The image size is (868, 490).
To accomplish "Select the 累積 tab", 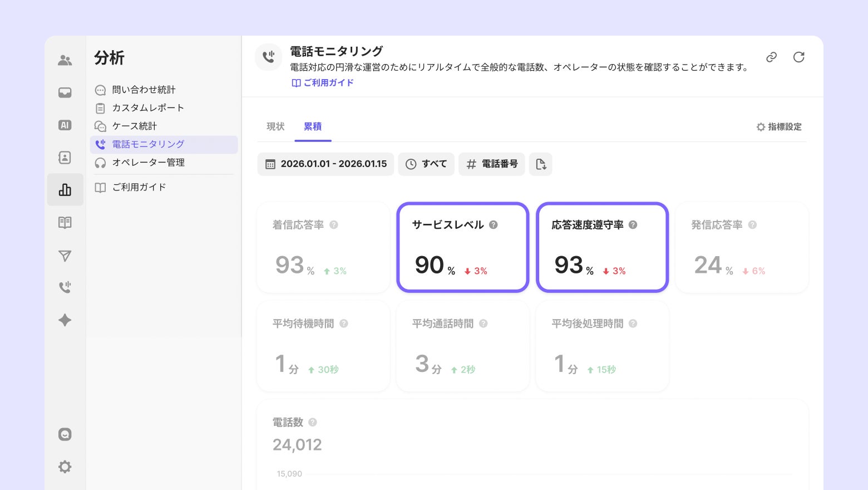I will (313, 127).
